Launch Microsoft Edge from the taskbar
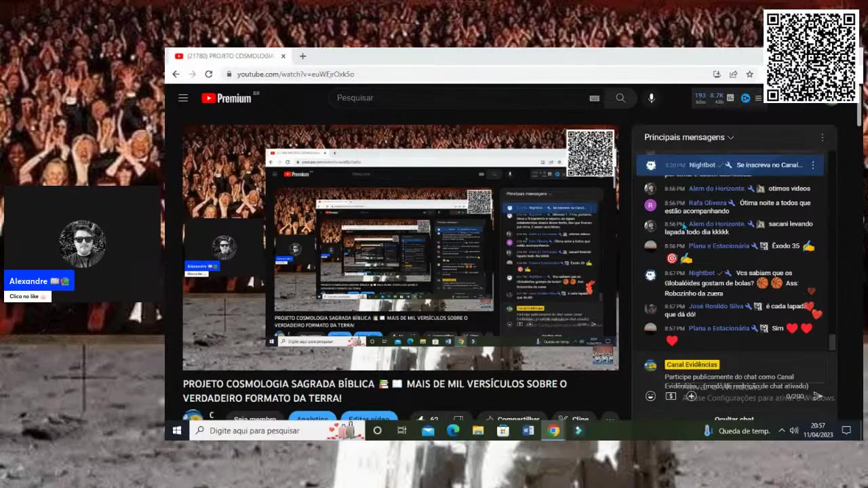The height and width of the screenshot is (488, 868). [x=453, y=430]
